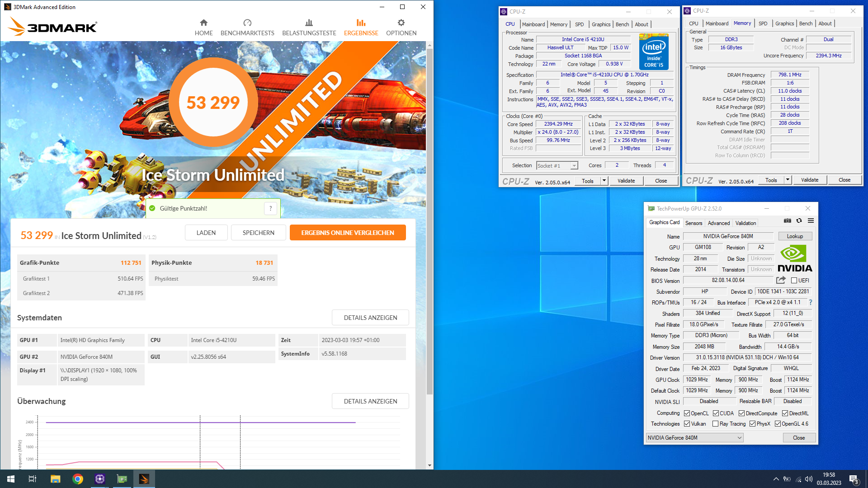Show Überwachung details
The height and width of the screenshot is (488, 868).
[370, 401]
